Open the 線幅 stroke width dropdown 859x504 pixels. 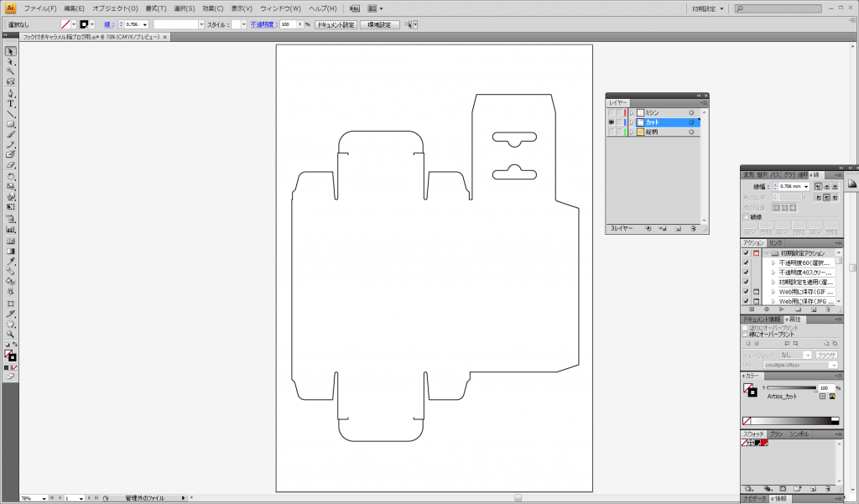tap(806, 186)
